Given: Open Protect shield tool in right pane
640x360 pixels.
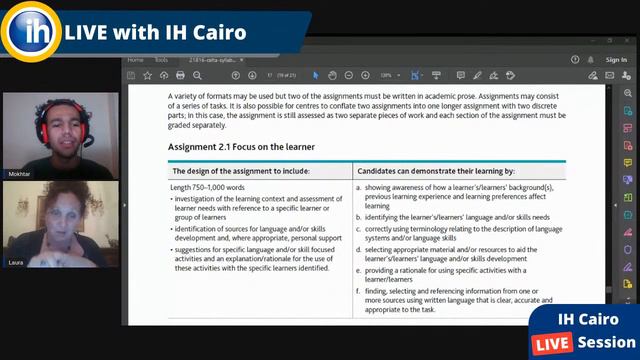Looking at the screenshot, I should [628, 249].
